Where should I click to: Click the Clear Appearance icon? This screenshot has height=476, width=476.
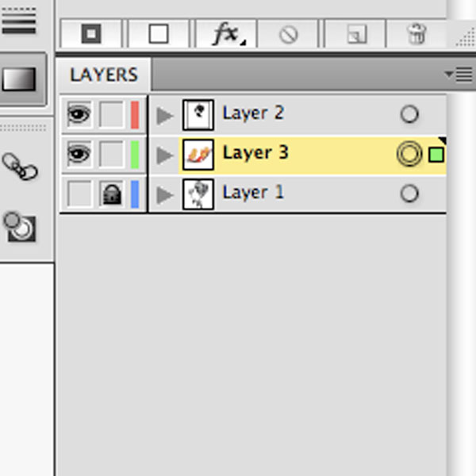[x=288, y=34]
